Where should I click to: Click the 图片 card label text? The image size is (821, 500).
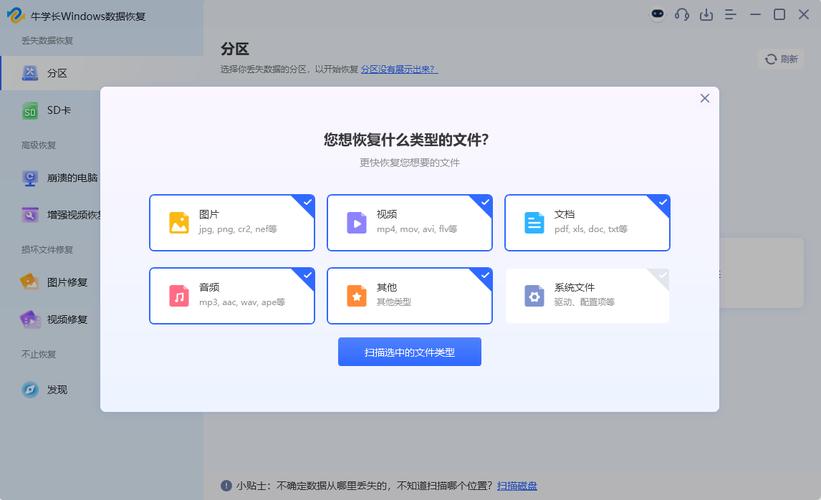(x=209, y=214)
